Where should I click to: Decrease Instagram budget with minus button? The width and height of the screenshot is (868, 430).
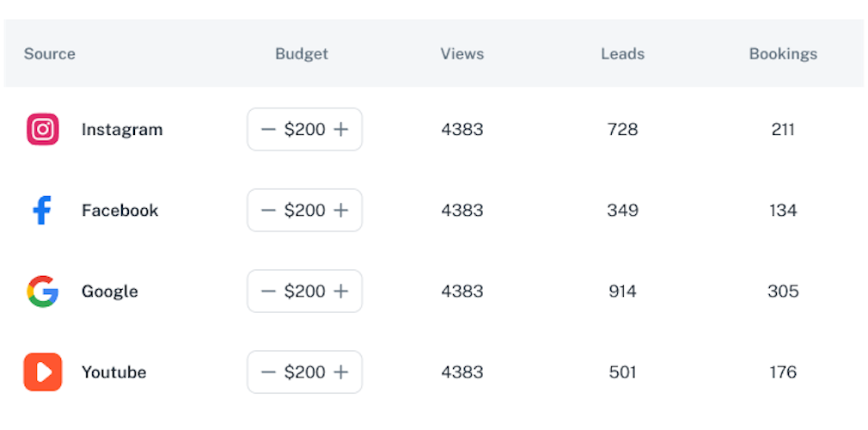click(x=268, y=129)
